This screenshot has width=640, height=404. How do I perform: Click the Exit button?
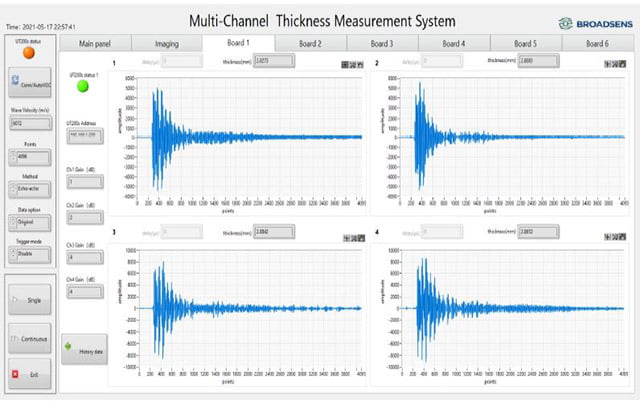point(27,375)
